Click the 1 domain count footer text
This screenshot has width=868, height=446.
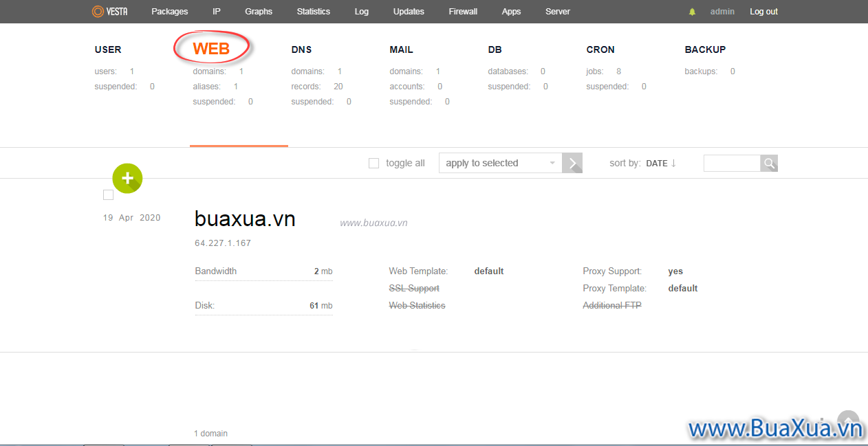(x=210, y=434)
